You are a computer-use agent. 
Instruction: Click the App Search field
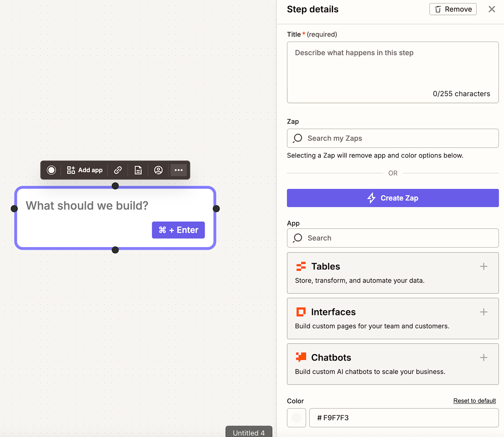[393, 238]
